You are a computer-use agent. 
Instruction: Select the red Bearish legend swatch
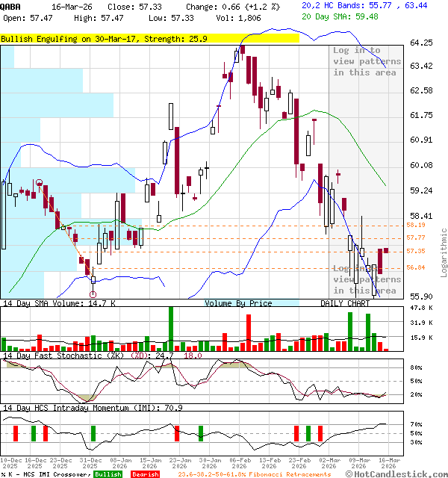tap(145, 474)
